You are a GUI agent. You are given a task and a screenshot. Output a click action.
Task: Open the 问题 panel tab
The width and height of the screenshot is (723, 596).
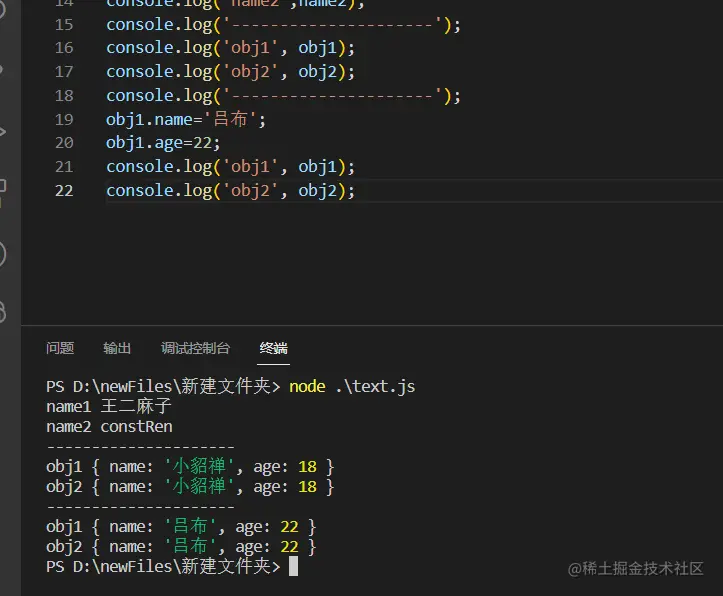[x=60, y=348]
